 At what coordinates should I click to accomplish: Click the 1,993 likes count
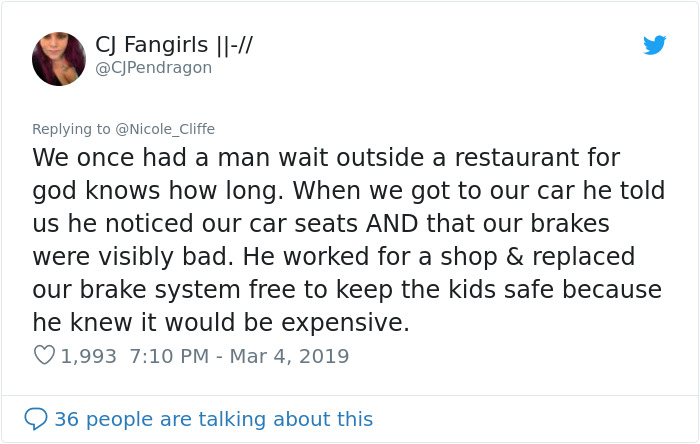pyautogui.click(x=89, y=355)
